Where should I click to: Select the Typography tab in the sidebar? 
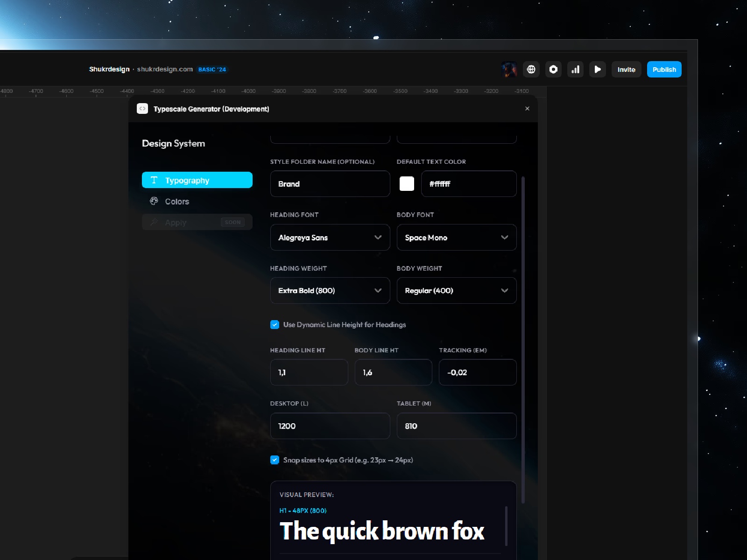pyautogui.click(x=197, y=180)
